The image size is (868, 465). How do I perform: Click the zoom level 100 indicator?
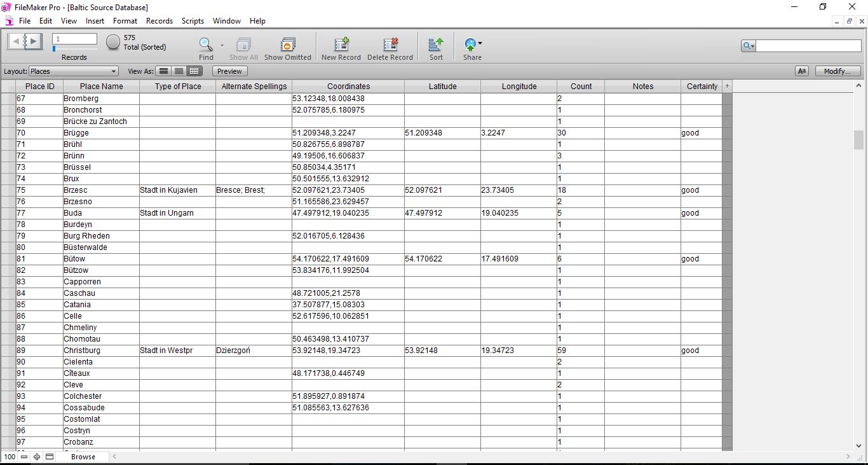pos(9,457)
